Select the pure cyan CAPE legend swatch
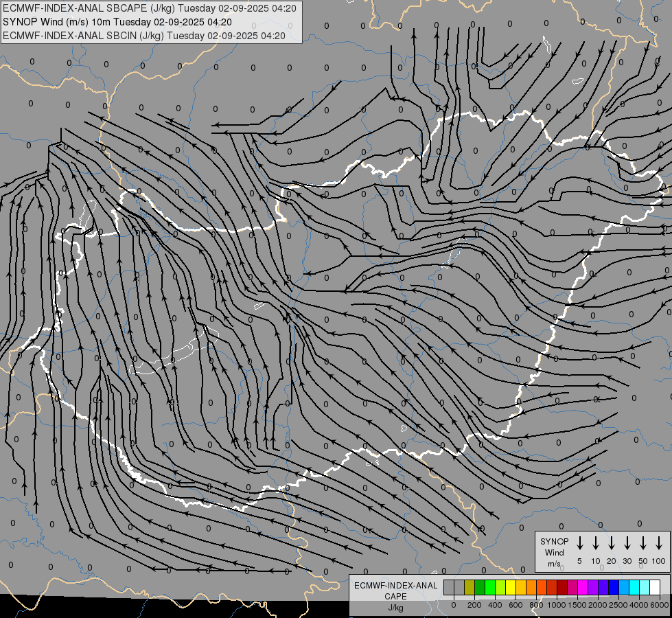 635,587
